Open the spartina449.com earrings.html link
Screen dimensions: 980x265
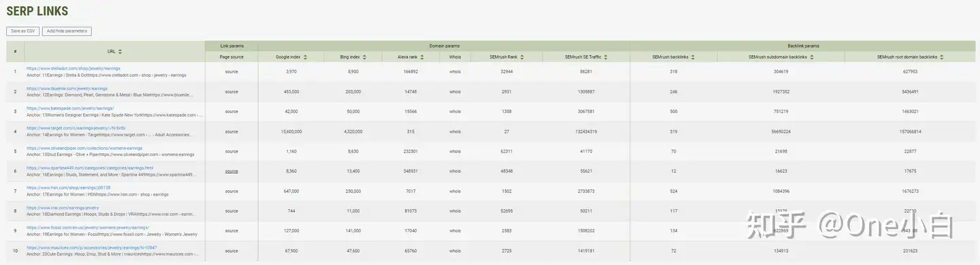90,168
